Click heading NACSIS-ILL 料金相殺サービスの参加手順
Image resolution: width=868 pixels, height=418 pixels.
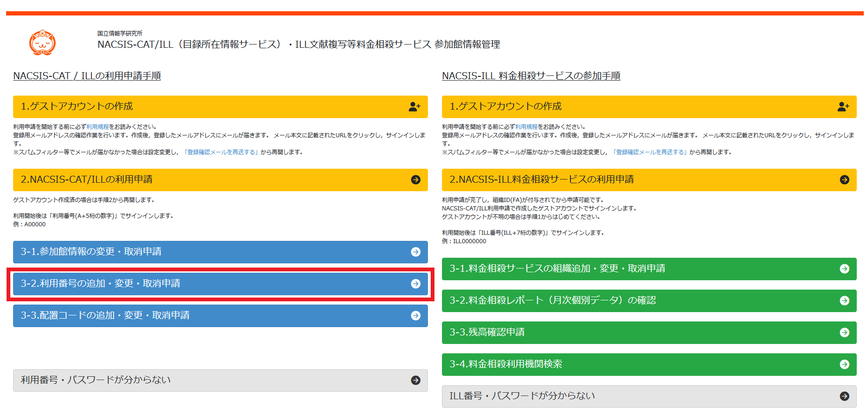531,76
